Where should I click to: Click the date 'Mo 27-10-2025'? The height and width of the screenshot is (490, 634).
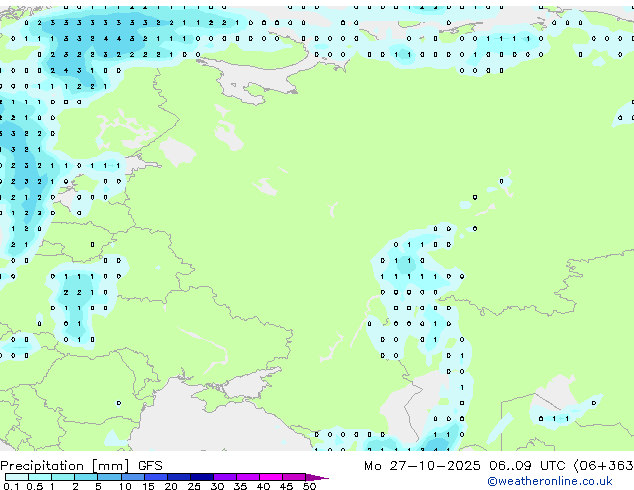[422, 466]
